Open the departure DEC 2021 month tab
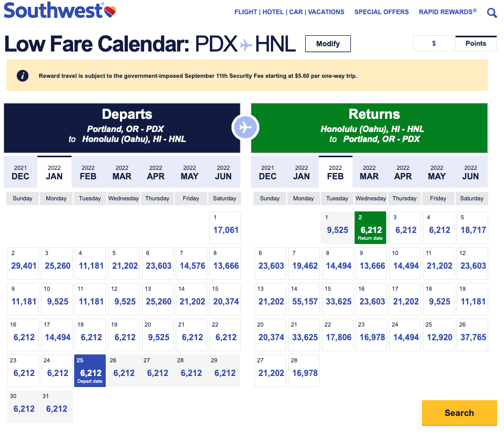 (21, 172)
